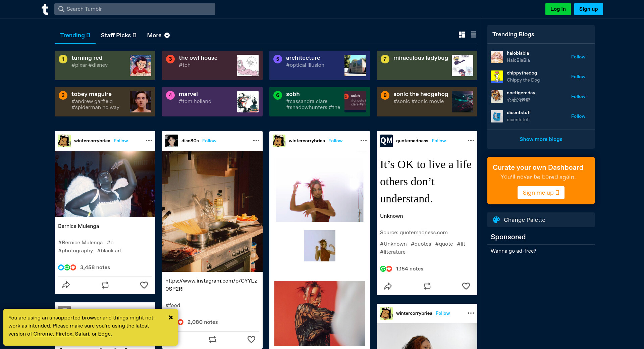Screen dimensions: 644x349
Task: Dismiss the unsupported browser warning
Action: click(x=171, y=317)
